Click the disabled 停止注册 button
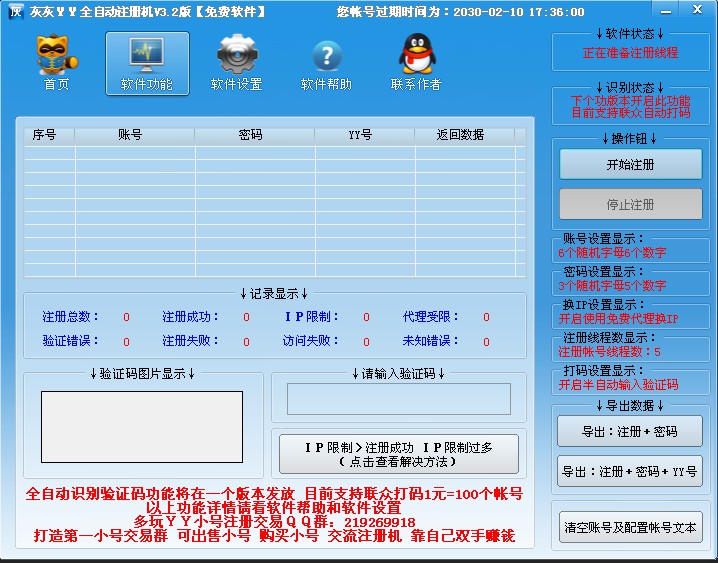The width and height of the screenshot is (718, 563). [630, 204]
